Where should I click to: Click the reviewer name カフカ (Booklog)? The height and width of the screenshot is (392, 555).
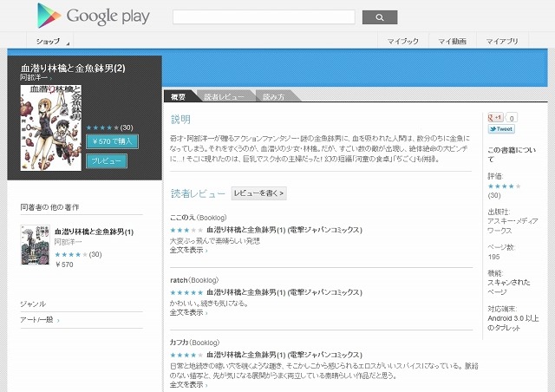[194, 343]
